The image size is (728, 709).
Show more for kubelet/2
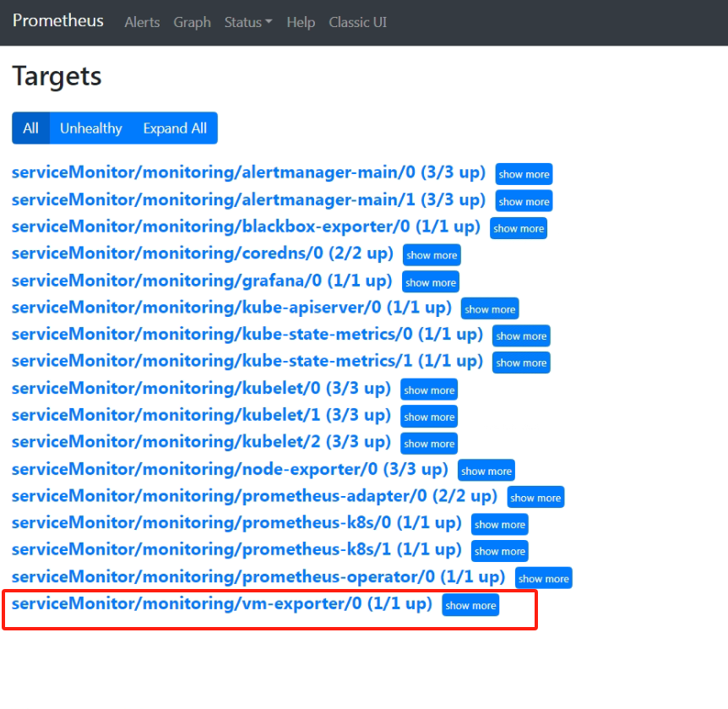point(429,444)
